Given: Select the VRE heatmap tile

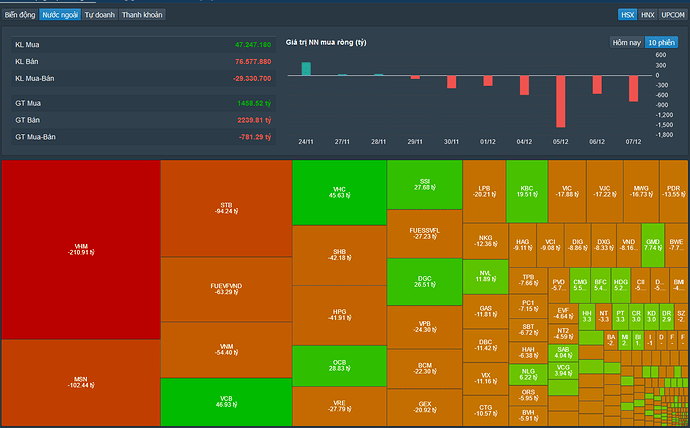Looking at the screenshot, I should pyautogui.click(x=339, y=406).
